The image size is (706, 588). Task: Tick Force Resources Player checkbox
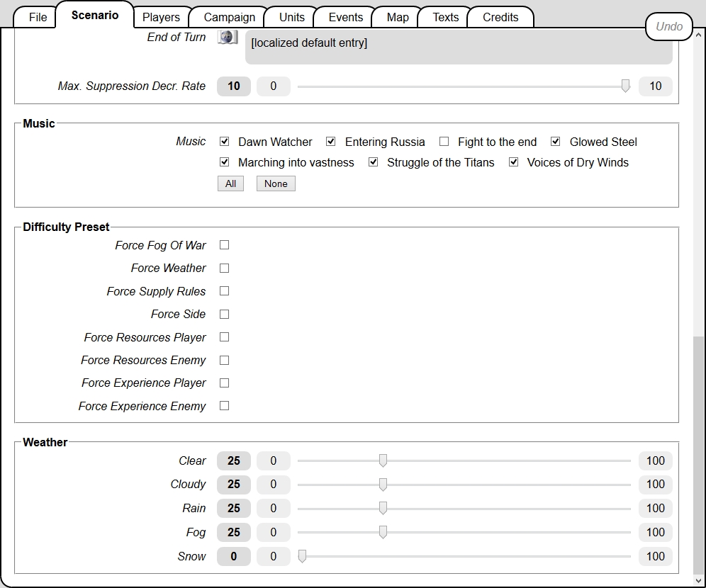224,337
